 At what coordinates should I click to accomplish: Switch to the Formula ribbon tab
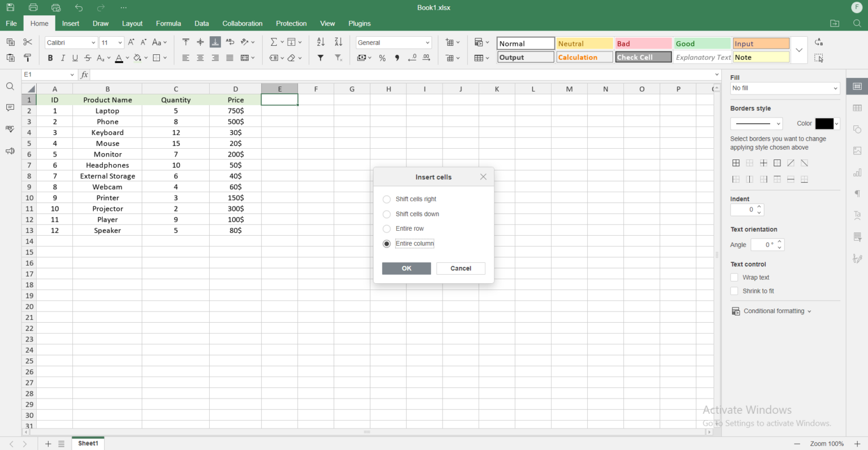(168, 23)
